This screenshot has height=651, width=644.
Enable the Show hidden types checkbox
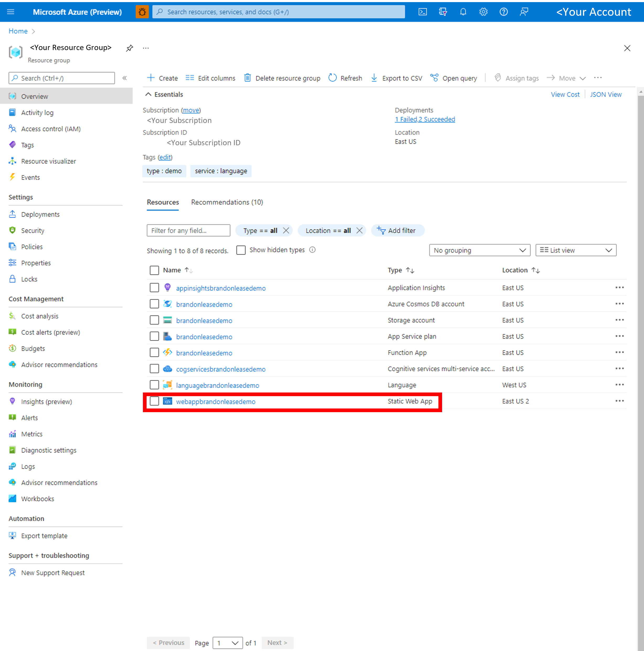(x=241, y=250)
